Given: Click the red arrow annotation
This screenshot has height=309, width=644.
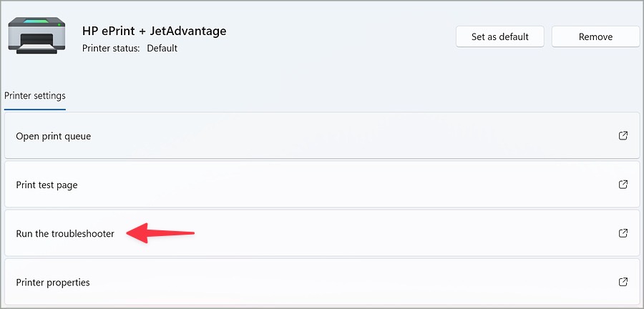Looking at the screenshot, I should pyautogui.click(x=160, y=233).
